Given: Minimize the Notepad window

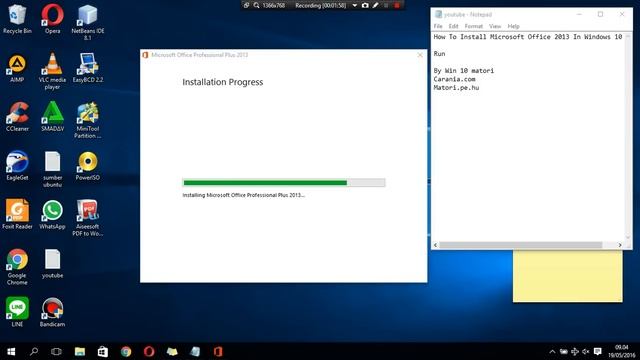Looking at the screenshot, I should tap(579, 14).
